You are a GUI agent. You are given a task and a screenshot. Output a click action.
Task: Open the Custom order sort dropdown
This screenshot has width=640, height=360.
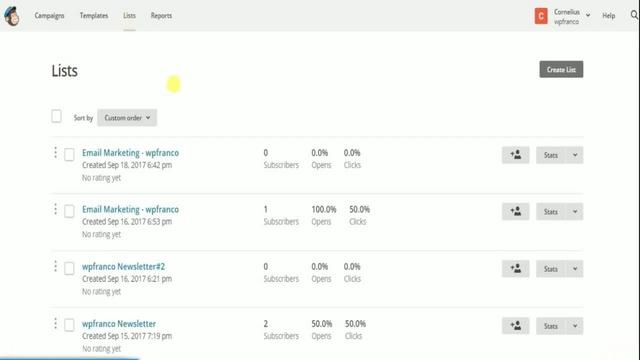pos(127,118)
